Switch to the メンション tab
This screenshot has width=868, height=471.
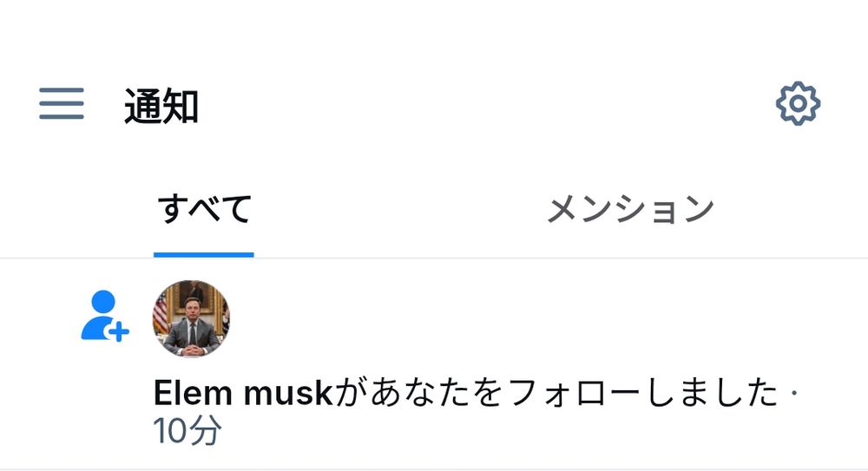coord(630,209)
